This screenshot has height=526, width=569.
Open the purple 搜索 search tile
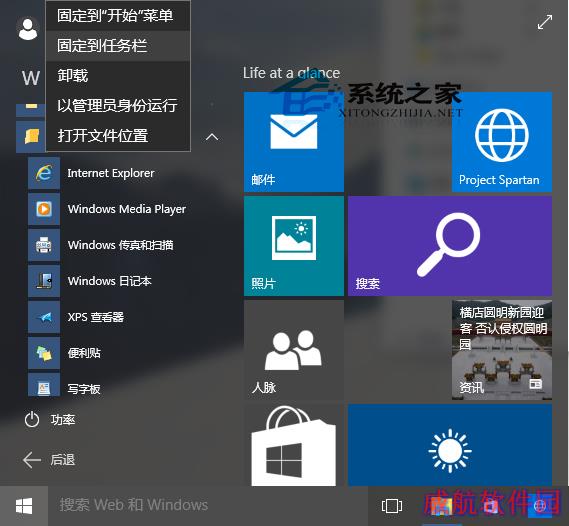[450, 246]
